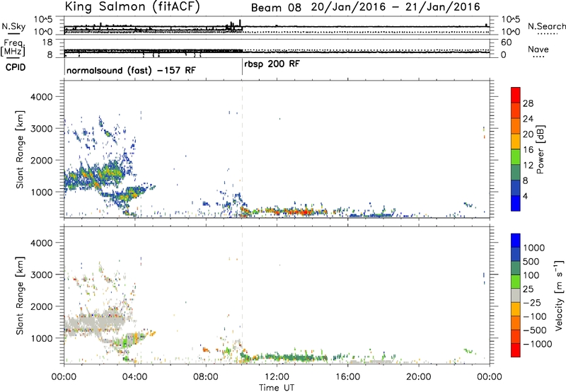Click the '20:00' time axis tick
The height and width of the screenshot is (392, 566).
pos(419,377)
